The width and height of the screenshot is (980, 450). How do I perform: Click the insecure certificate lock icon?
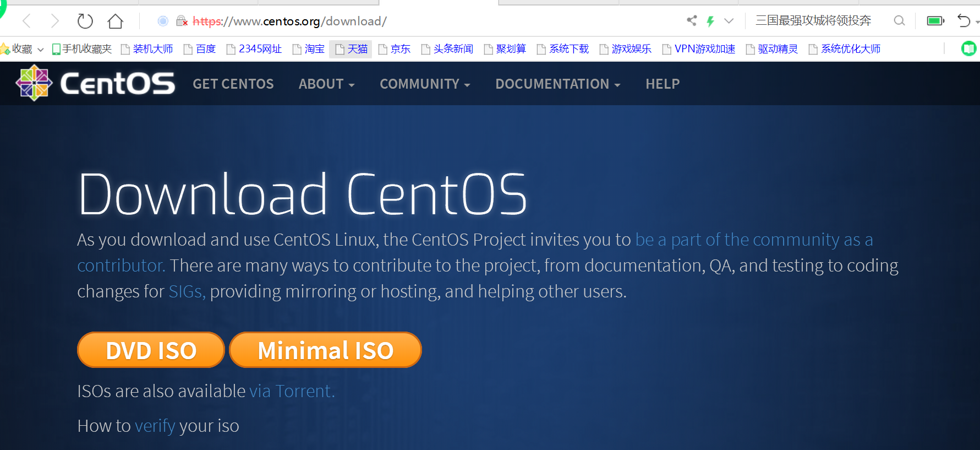(x=182, y=21)
